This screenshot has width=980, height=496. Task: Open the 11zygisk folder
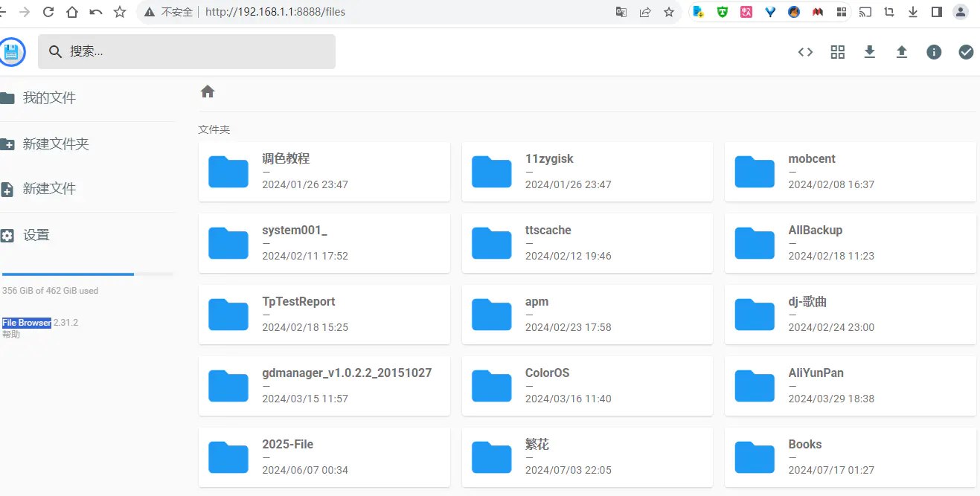(x=587, y=172)
